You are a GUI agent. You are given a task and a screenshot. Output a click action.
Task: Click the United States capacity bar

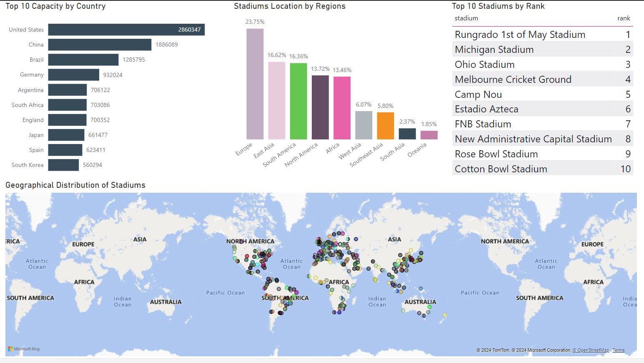tap(126, 30)
